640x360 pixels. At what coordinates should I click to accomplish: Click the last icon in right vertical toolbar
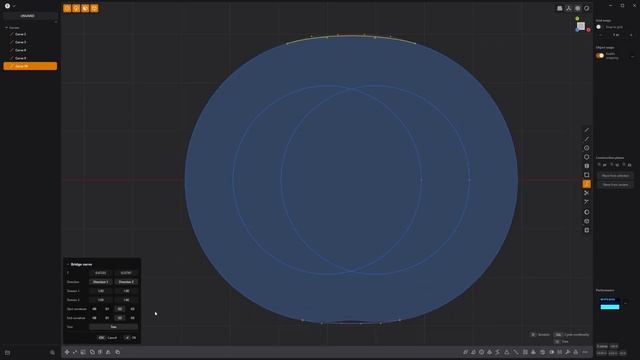(x=587, y=230)
